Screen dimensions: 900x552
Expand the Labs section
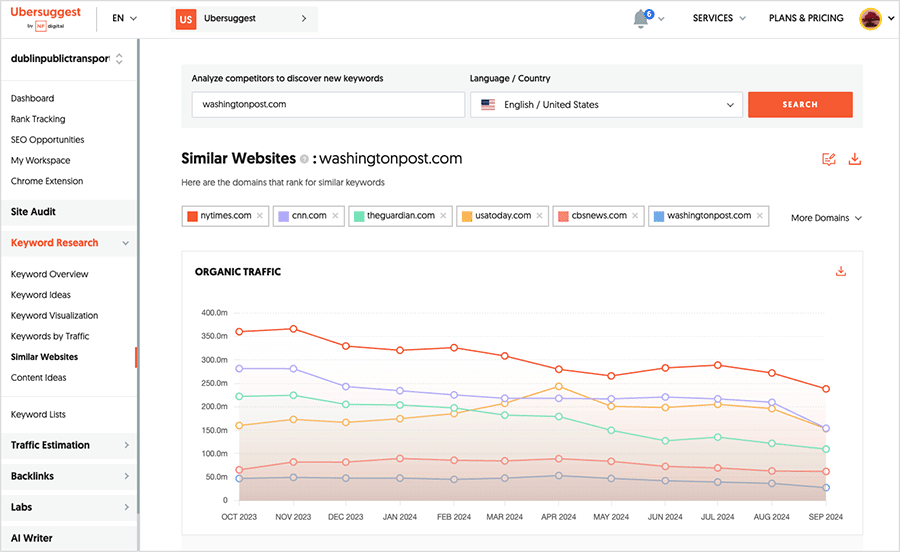pyautogui.click(x=126, y=507)
